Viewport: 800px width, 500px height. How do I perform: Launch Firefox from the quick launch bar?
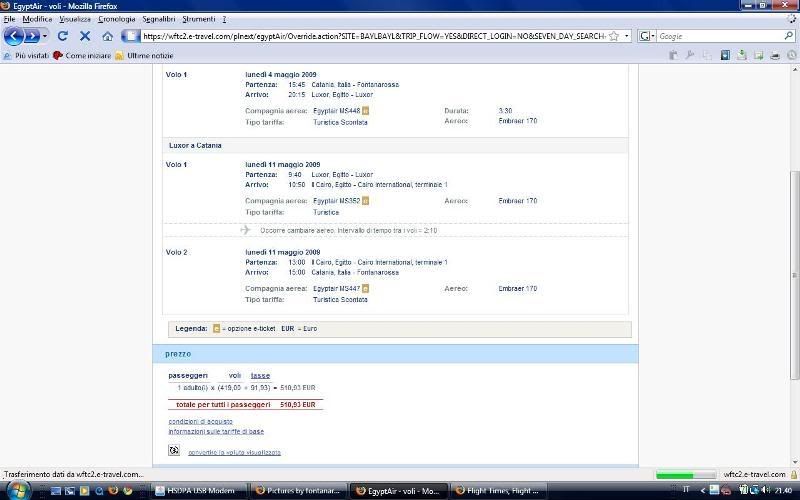pos(113,491)
